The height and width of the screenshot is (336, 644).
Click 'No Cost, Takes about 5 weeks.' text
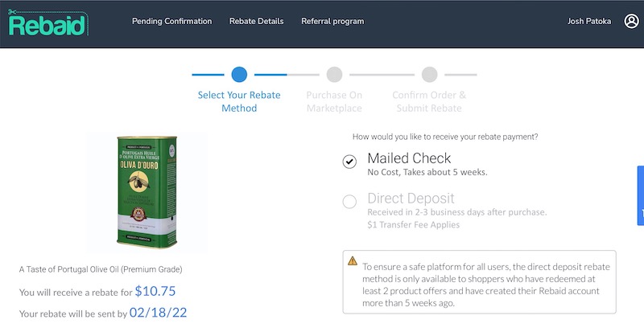pyautogui.click(x=427, y=172)
